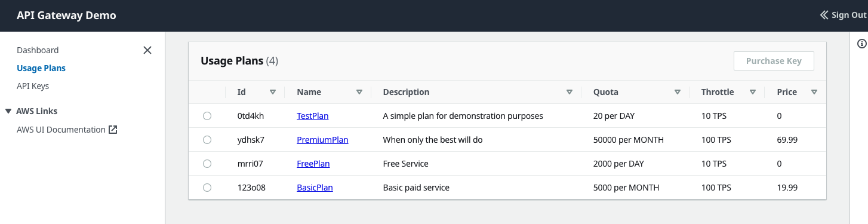Click the Quota column header label

[606, 92]
